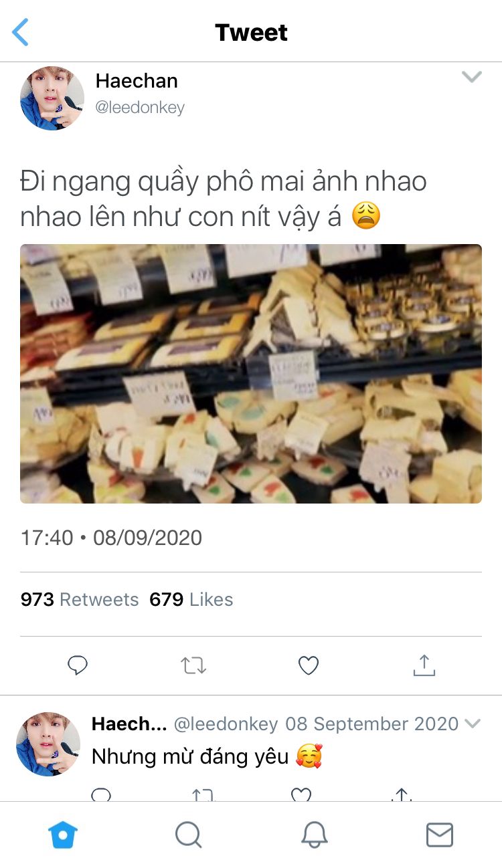Share the main tweet
Screen dimensions: 502x868
(424, 665)
